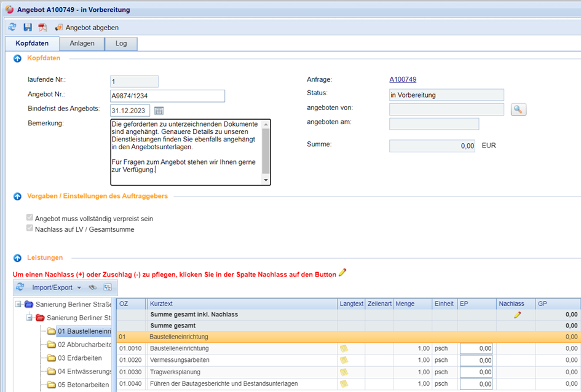The width and height of the screenshot is (581, 392).
Task: Export the offer as PDF
Action: pos(42,28)
